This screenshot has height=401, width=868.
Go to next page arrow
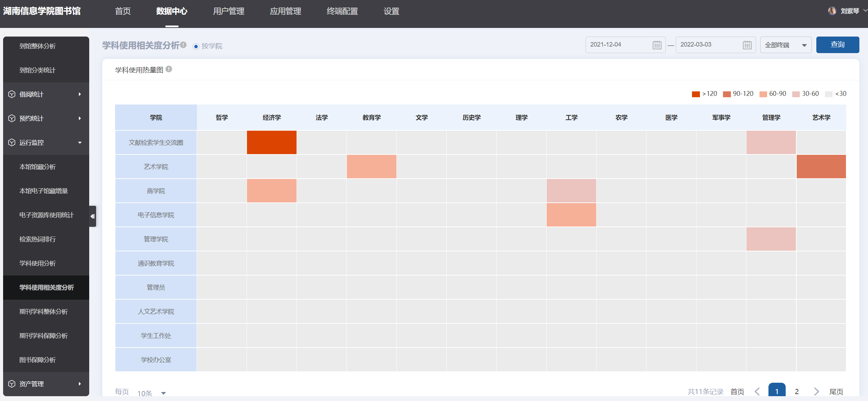pyautogui.click(x=816, y=391)
